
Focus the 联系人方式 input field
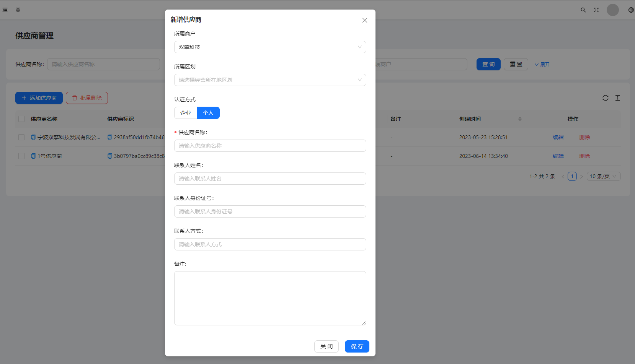click(x=270, y=244)
